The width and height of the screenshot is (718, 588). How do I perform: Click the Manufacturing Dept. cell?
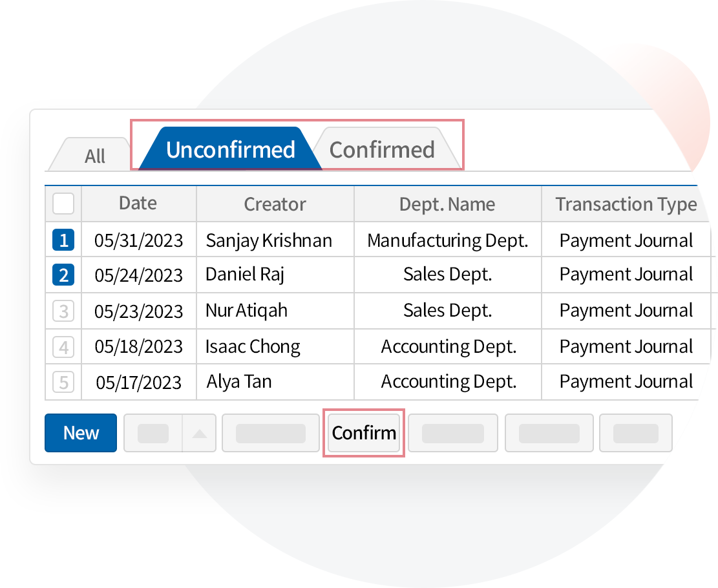click(x=447, y=240)
